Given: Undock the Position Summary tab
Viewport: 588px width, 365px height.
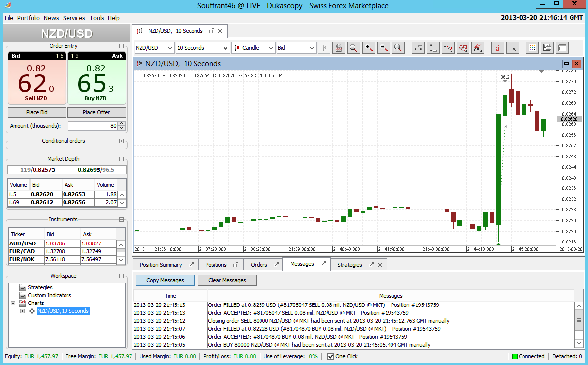Looking at the screenshot, I should (x=191, y=265).
